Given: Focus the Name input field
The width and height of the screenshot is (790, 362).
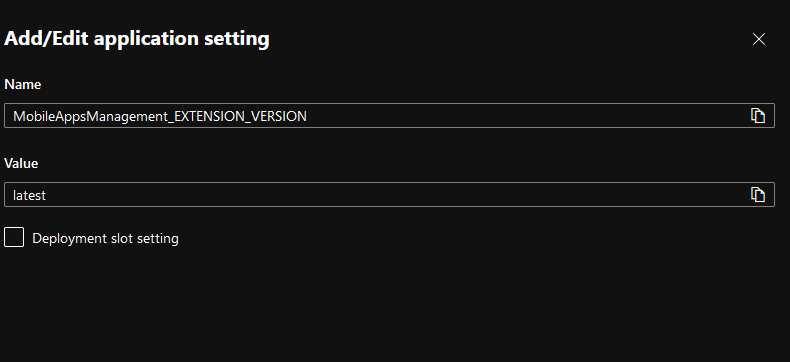Looking at the screenshot, I should (x=389, y=116).
